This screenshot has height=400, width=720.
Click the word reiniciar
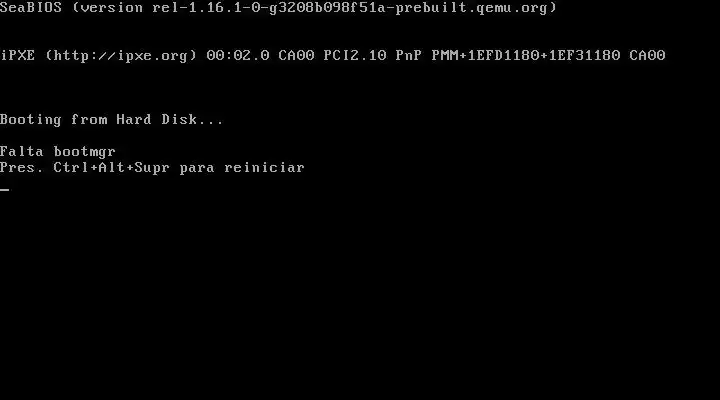pos(264,168)
